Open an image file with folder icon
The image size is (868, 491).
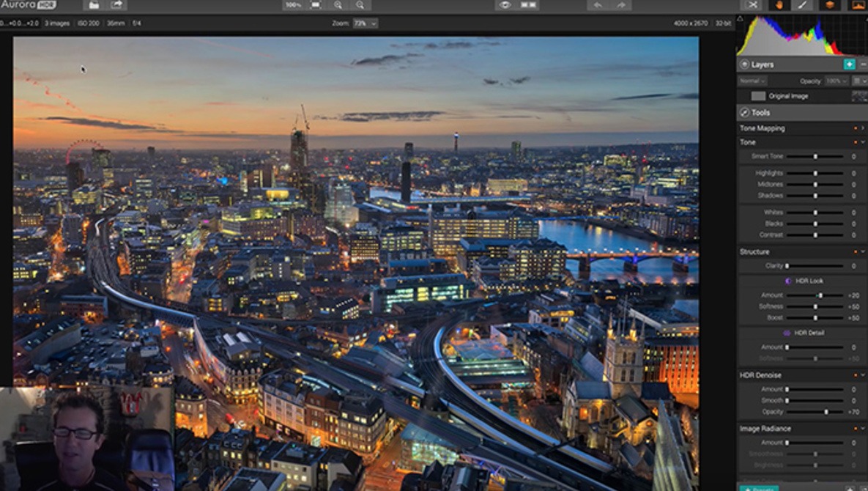94,5
